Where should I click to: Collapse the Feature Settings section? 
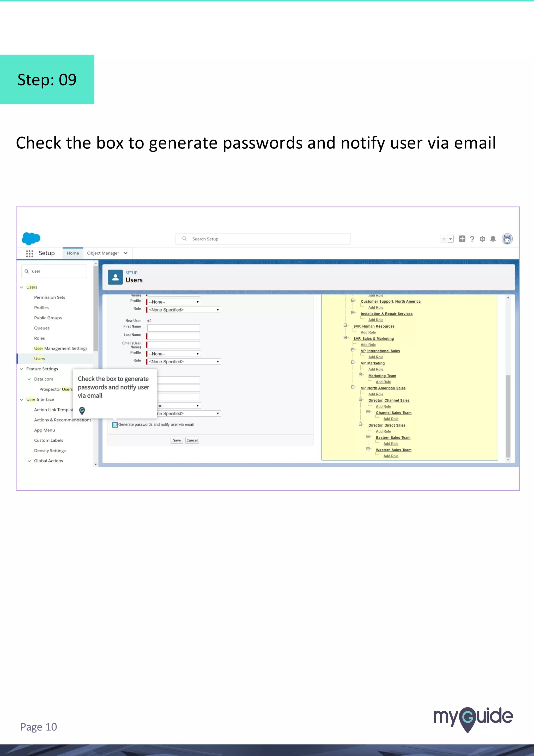[x=22, y=369]
